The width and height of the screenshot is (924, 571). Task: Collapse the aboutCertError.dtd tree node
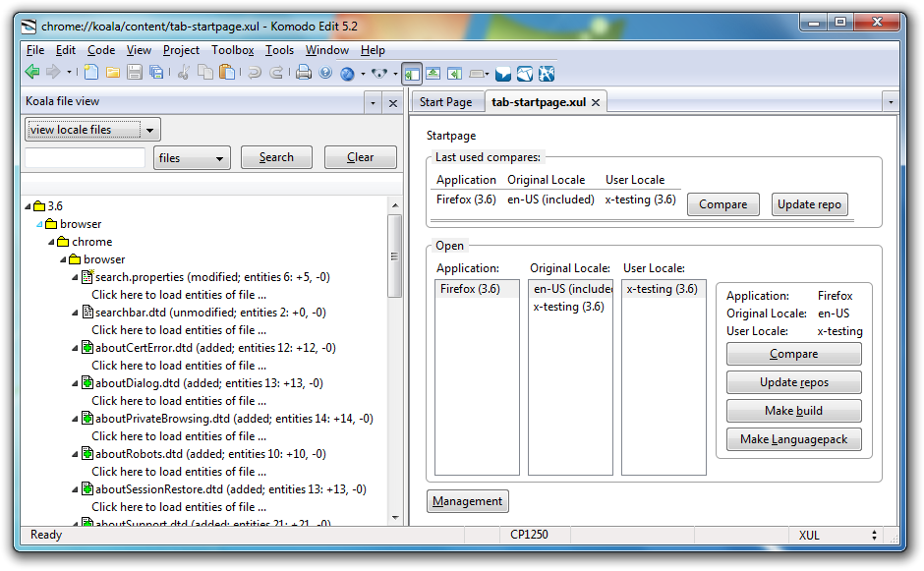pos(75,348)
